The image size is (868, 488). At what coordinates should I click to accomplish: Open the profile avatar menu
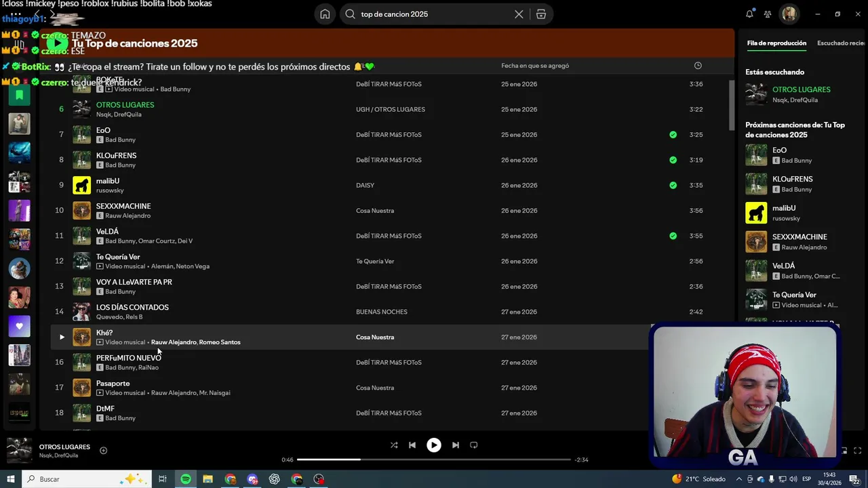point(789,14)
